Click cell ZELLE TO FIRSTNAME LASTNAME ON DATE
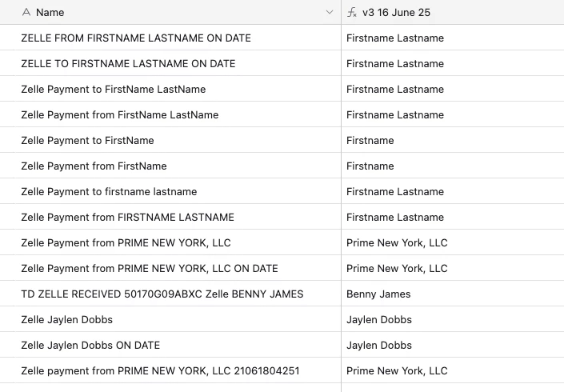This screenshot has height=392, width=564. pos(178,63)
